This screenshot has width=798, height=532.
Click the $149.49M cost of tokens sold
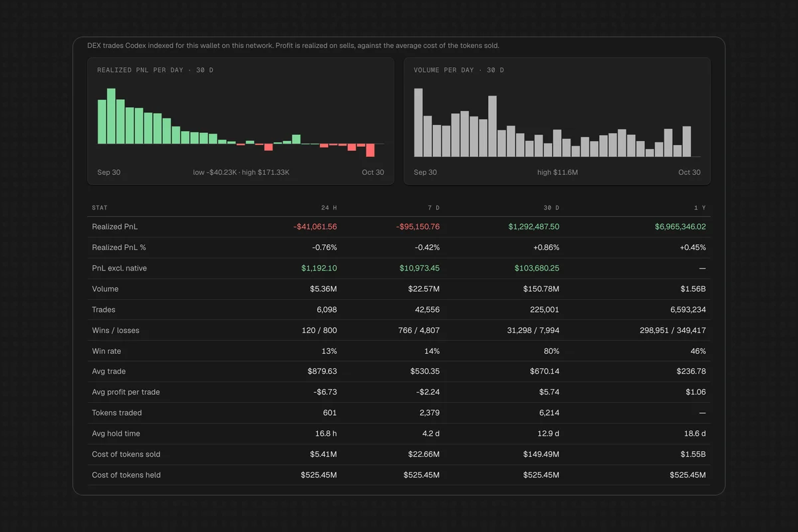pos(541,454)
